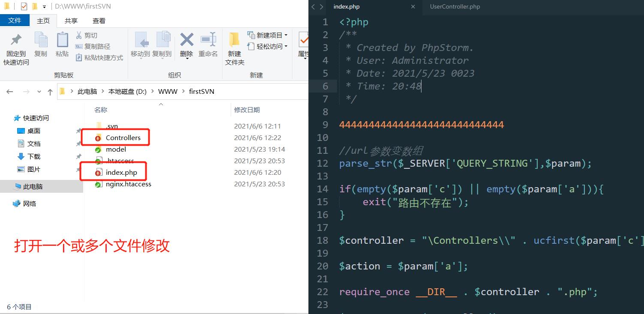Click 本地磁盘 (D:) in address breadcrumb
The image size is (644, 314).
(x=127, y=92)
